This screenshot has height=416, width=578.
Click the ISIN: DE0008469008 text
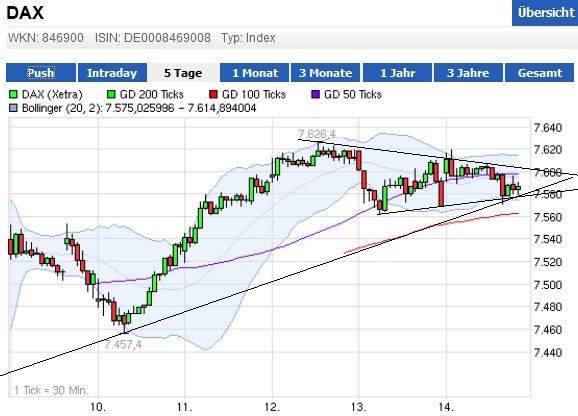coord(153,38)
